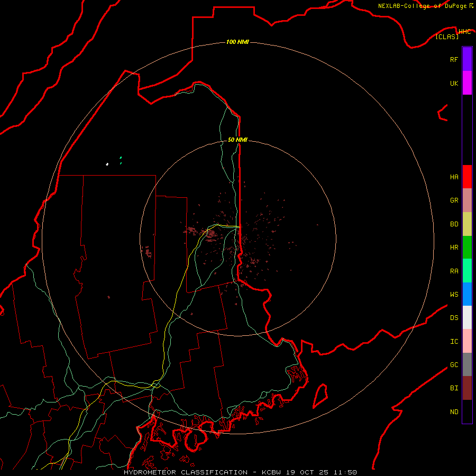Pick the WS blue legend swatch
The image size is (476, 476).
click(x=467, y=294)
